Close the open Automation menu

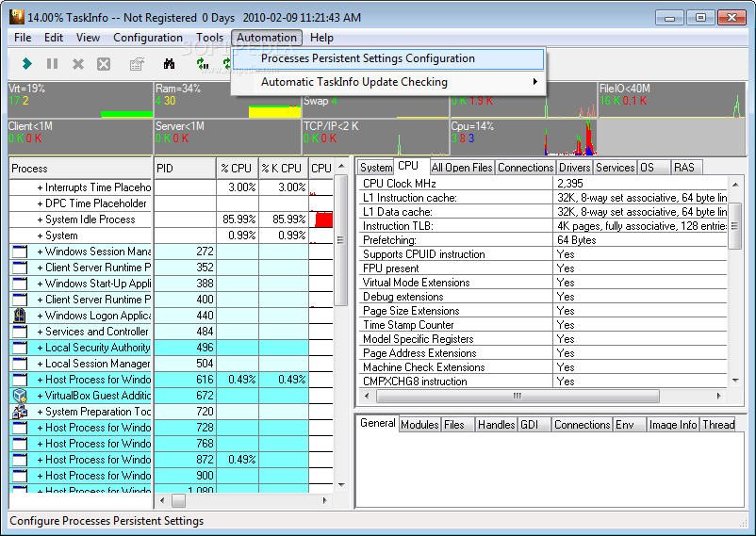(x=267, y=38)
